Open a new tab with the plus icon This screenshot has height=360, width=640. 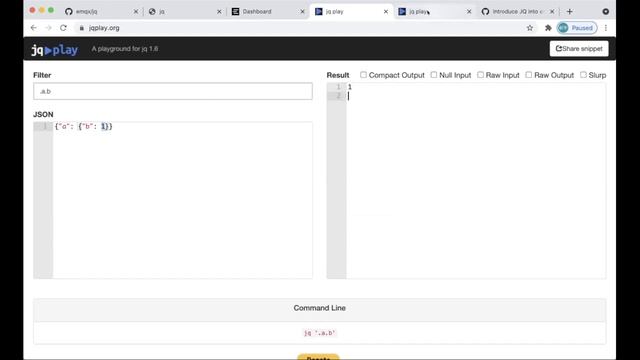point(570,11)
